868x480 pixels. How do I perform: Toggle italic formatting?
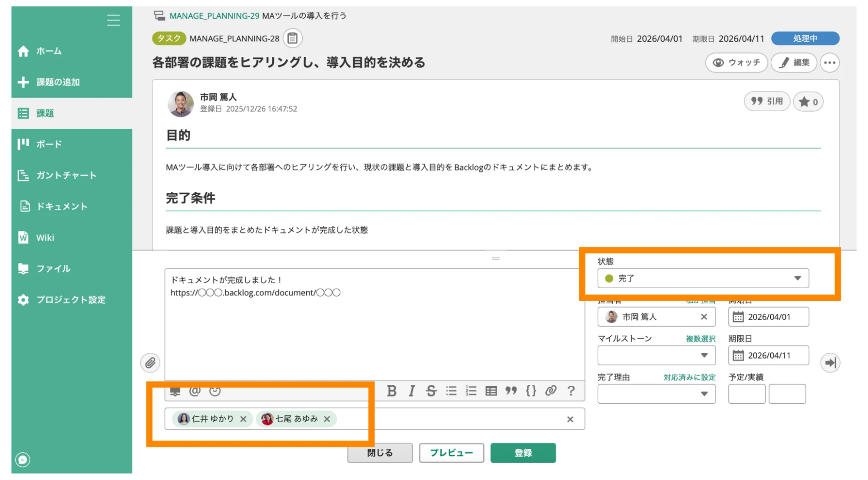(x=411, y=391)
